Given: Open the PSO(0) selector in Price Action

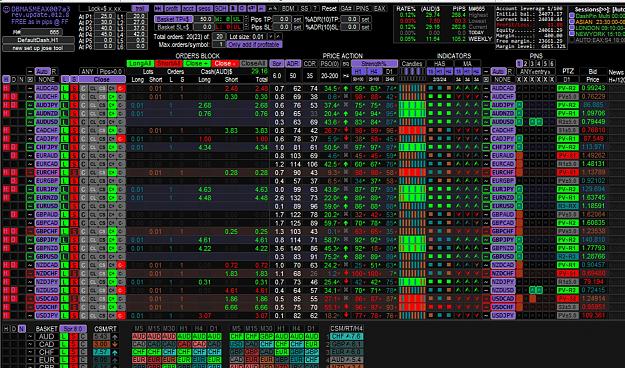Looking at the screenshot, I should click(330, 64).
